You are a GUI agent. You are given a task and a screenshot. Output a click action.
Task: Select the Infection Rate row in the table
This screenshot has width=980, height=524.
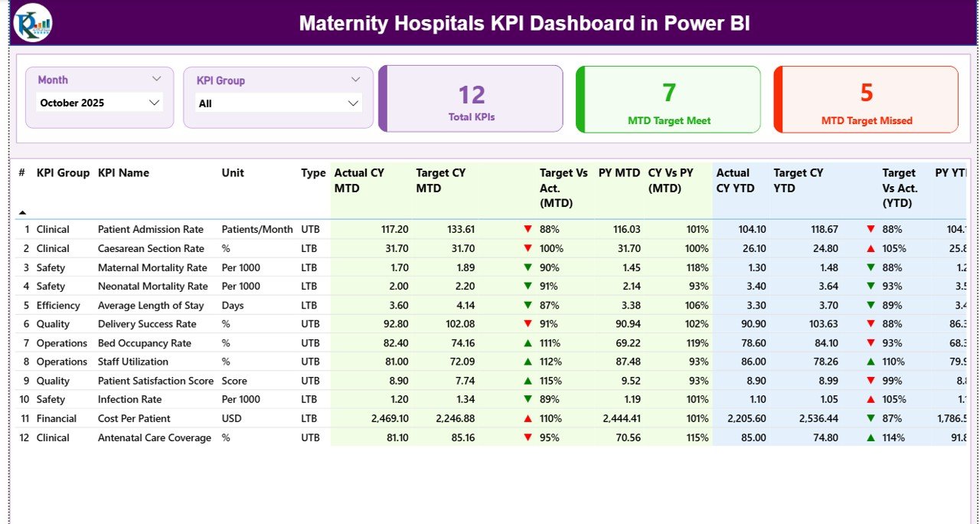129,399
